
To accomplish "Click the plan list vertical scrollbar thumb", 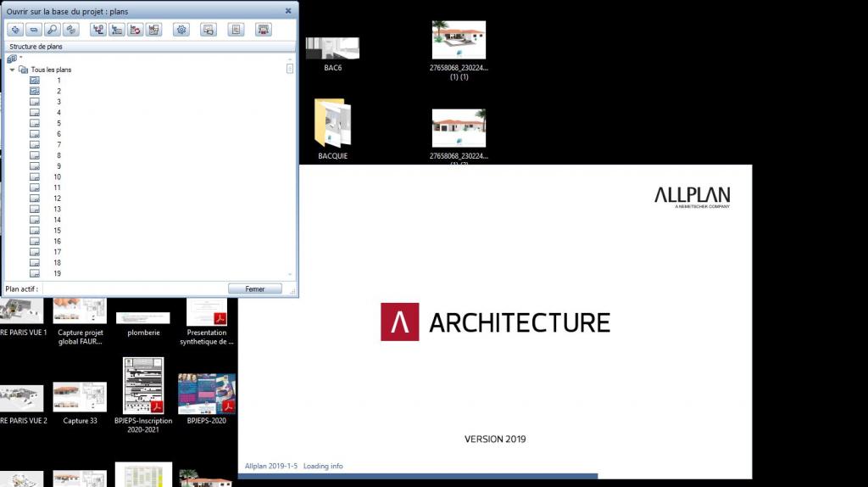I will (290, 69).
